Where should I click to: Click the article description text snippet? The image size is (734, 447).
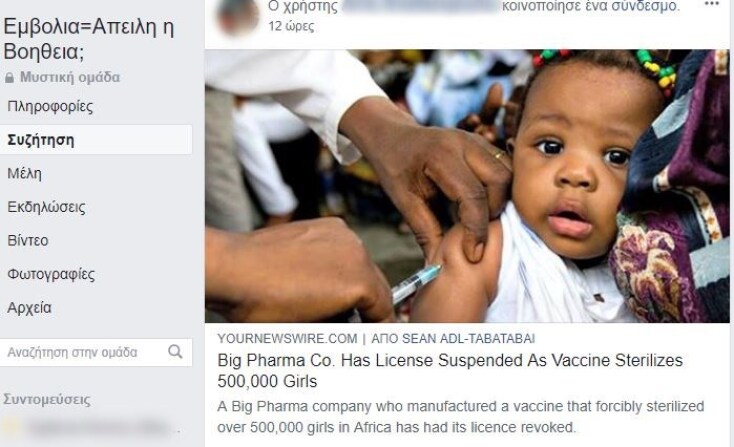[x=461, y=417]
